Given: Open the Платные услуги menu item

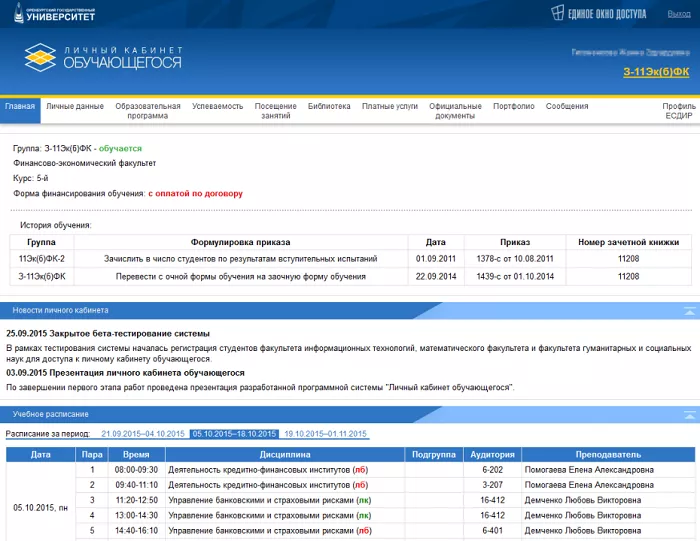Looking at the screenshot, I should point(390,106).
